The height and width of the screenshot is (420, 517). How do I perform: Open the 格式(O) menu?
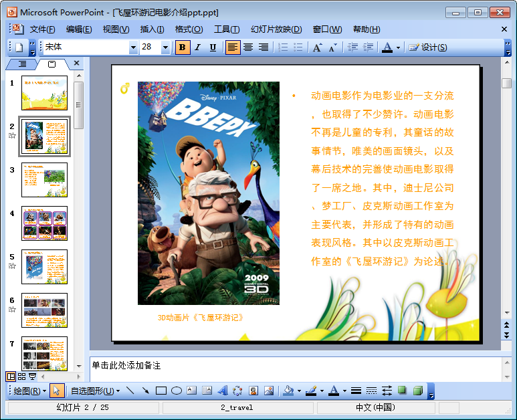pos(189,29)
